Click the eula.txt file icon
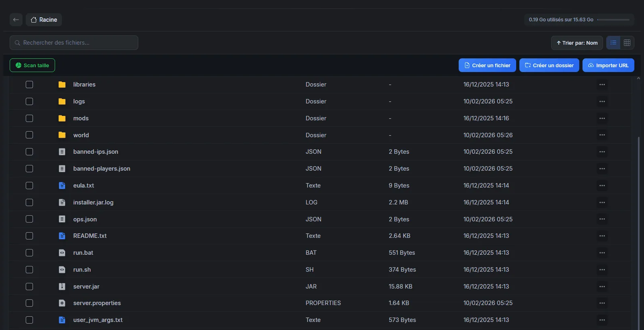 point(62,186)
